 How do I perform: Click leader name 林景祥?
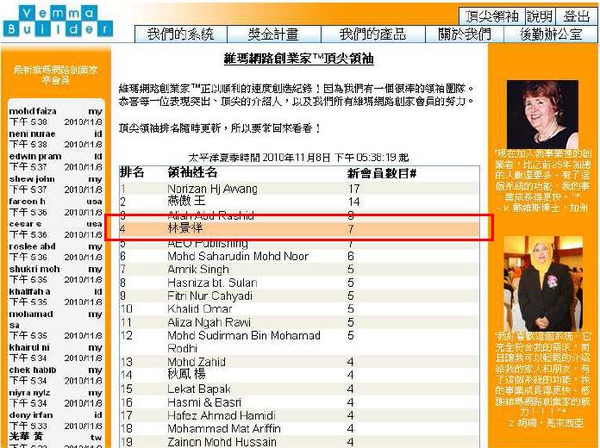click(x=185, y=228)
